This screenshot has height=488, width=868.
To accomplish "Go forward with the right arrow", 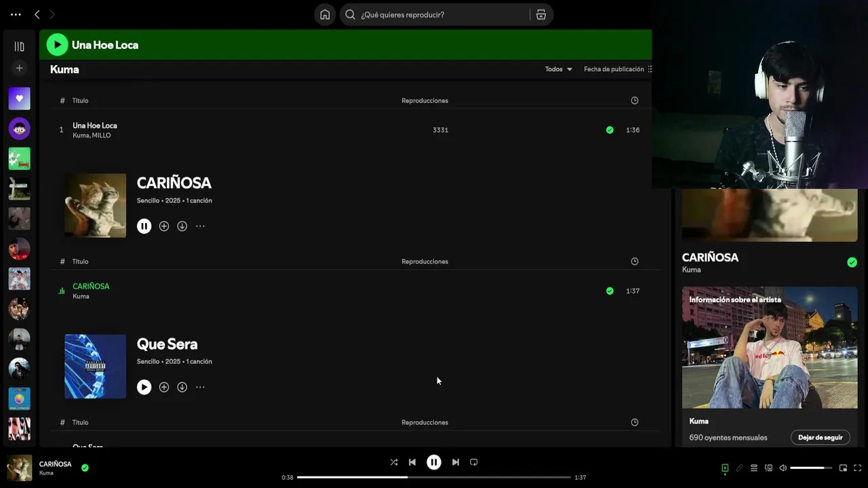I will [x=52, y=14].
